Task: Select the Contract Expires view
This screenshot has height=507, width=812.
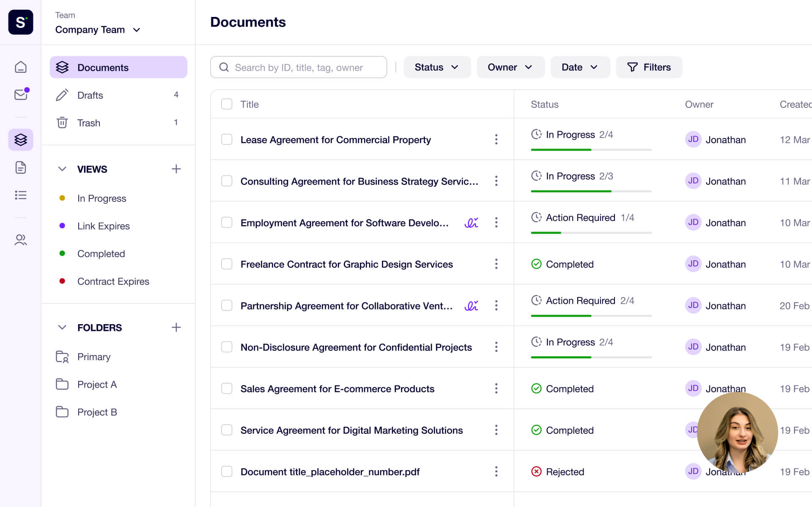Action: [113, 281]
